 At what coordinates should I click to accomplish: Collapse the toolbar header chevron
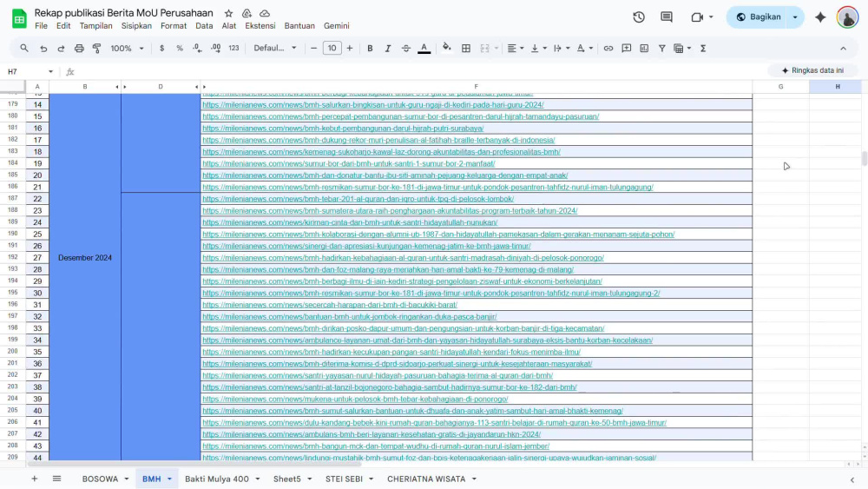coord(843,48)
